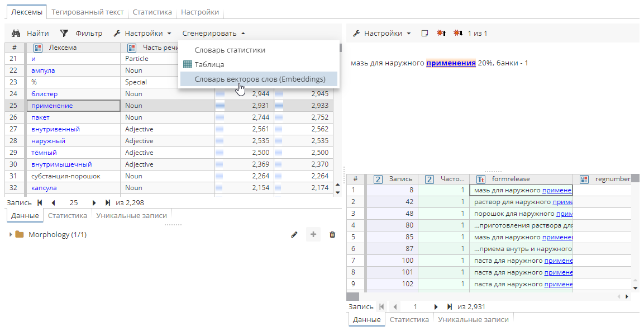The width and height of the screenshot is (644, 331).
Task: Click record number field showing 25
Action: (x=74, y=203)
